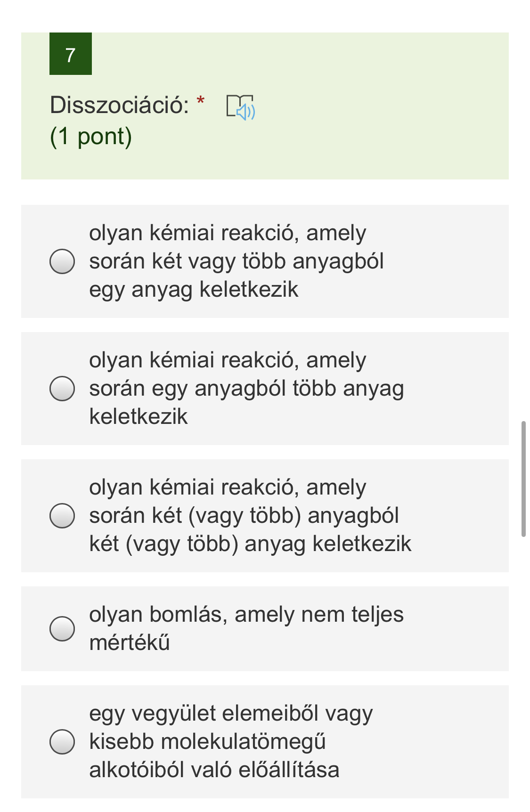Click the 'nem teljes mértékű' answer text
Screen dimensions: 530x812
coord(130,642)
